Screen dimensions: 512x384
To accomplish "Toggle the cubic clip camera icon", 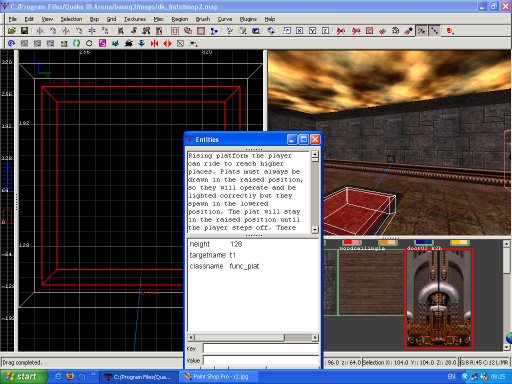I will pos(256,31).
